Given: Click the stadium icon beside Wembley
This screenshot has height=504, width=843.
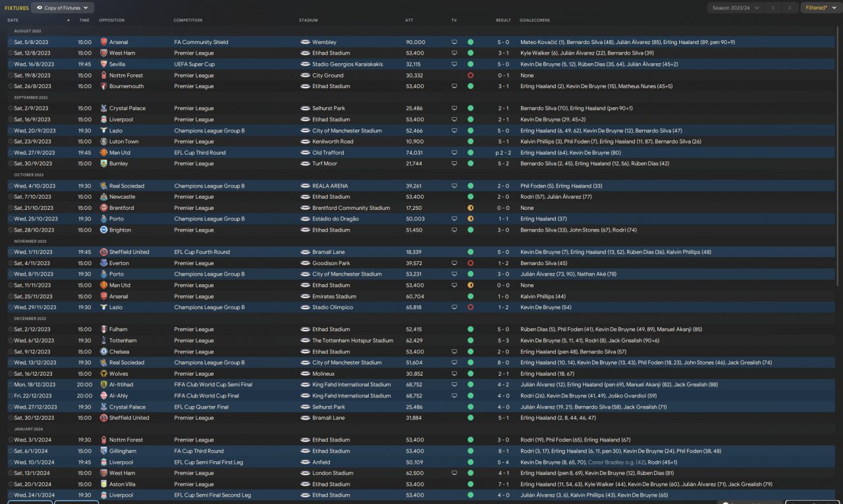Looking at the screenshot, I should pos(305,42).
